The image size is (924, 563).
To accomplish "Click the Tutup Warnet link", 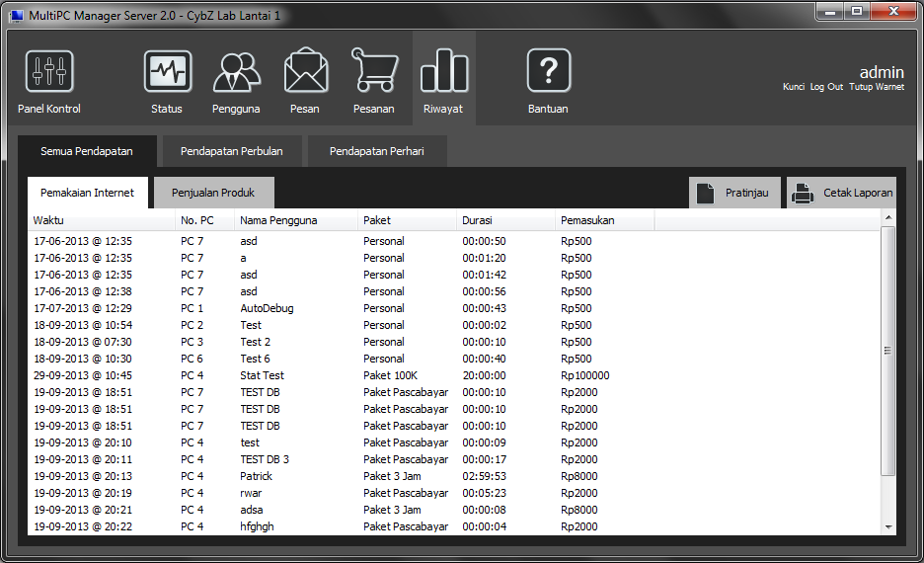I will click(x=877, y=87).
